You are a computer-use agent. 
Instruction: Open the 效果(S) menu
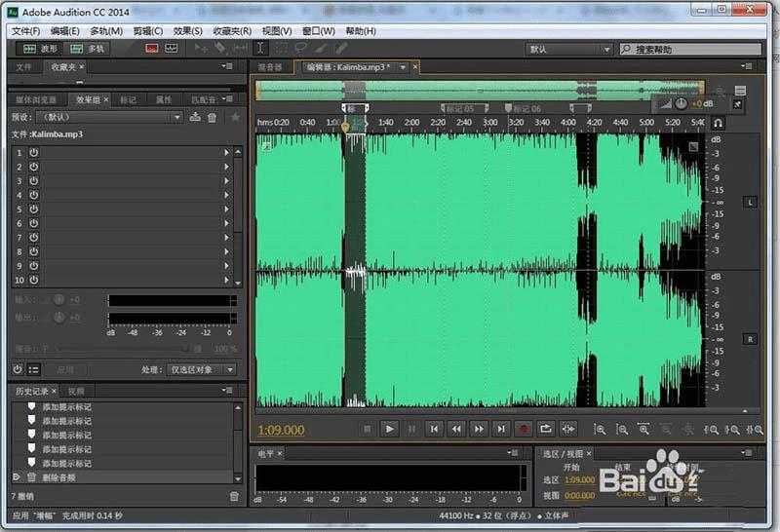[187, 31]
